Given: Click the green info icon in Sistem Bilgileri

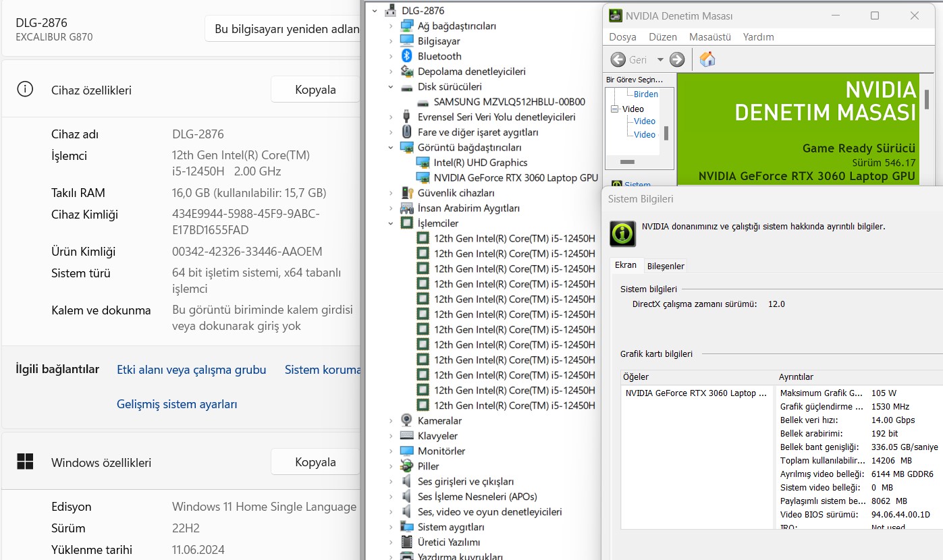Looking at the screenshot, I should [x=622, y=233].
